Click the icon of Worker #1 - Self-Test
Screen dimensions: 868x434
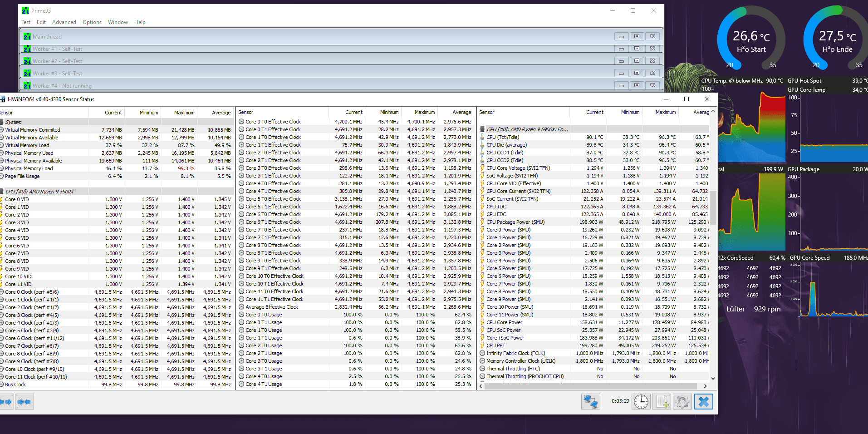point(27,49)
